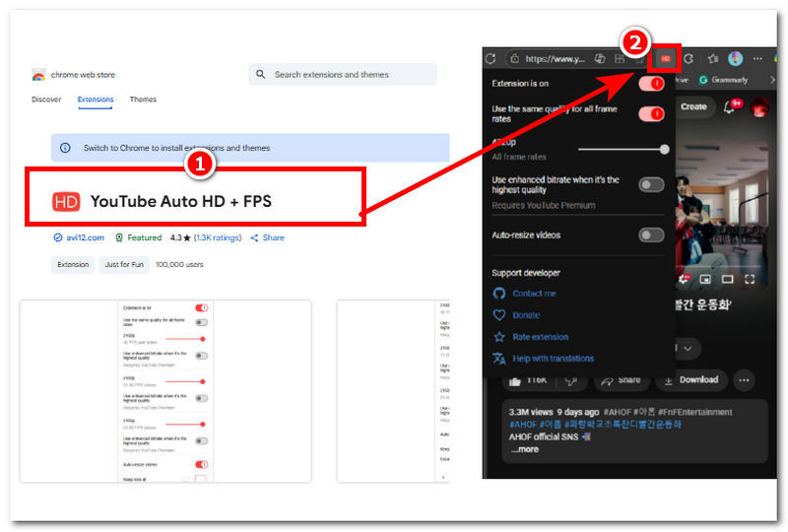
Task: Click the browser address bar URL
Action: [555, 59]
